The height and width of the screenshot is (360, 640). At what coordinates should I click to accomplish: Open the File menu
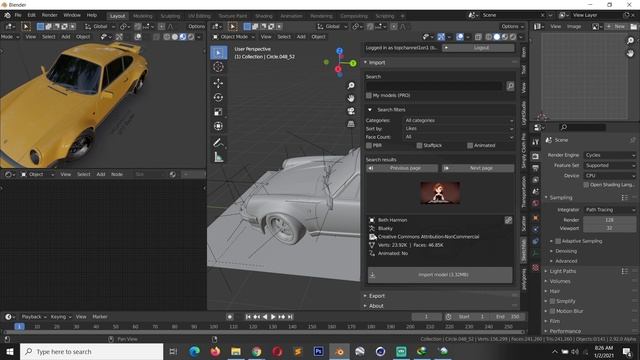(x=18, y=15)
